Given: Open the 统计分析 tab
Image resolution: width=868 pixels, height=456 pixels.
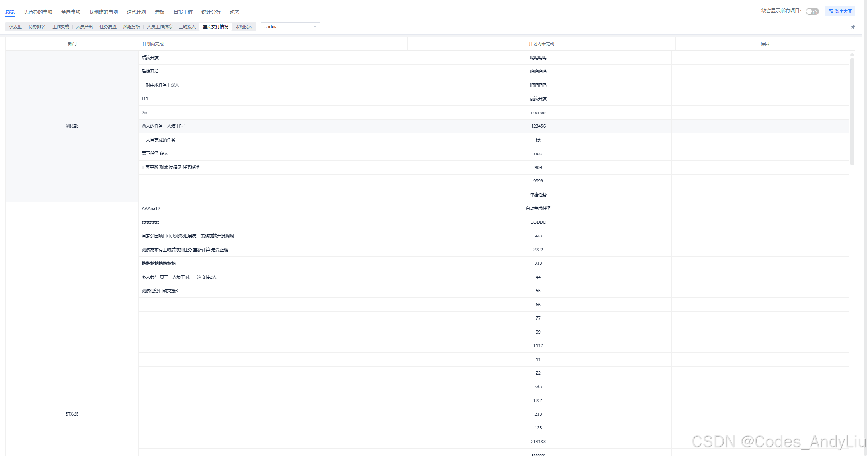Looking at the screenshot, I should pos(211,12).
